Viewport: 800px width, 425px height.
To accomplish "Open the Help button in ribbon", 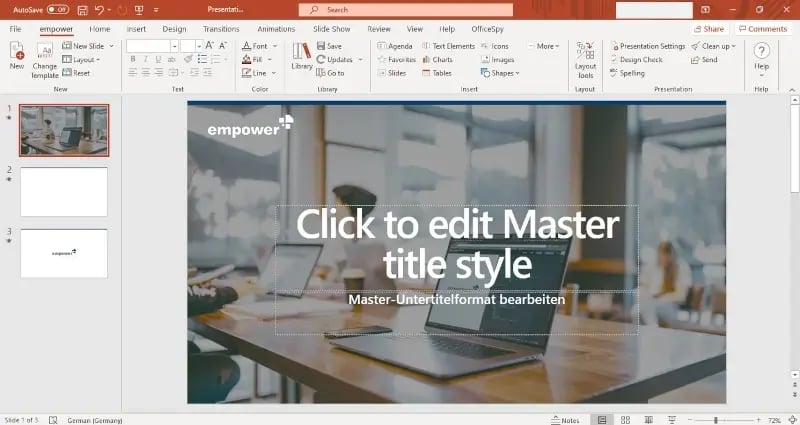I will pos(761,59).
